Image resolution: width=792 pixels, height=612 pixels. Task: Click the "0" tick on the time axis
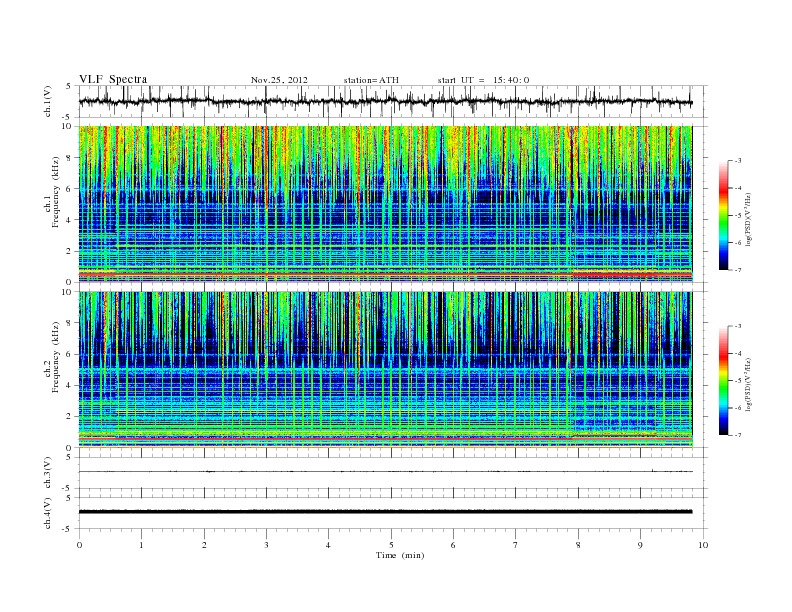pos(79,545)
